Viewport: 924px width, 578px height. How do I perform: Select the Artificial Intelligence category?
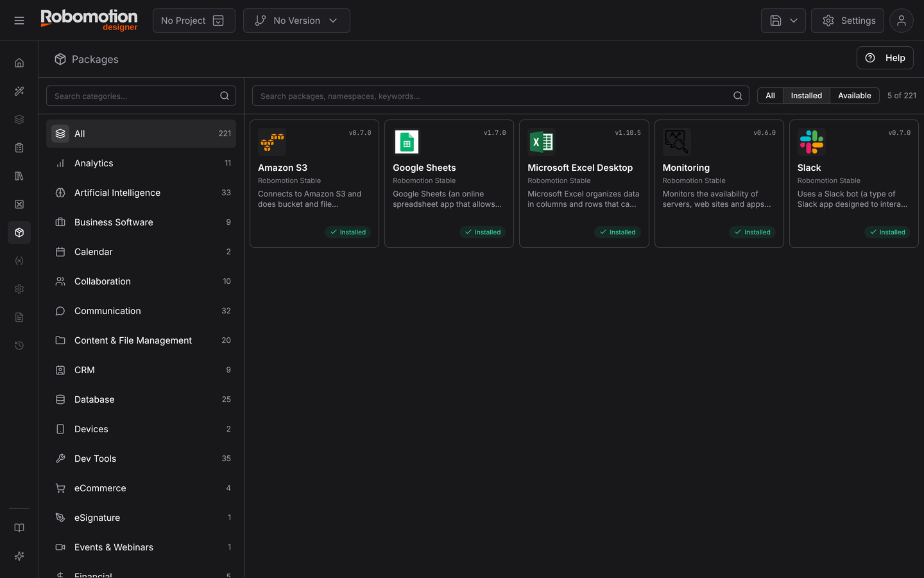tap(141, 193)
